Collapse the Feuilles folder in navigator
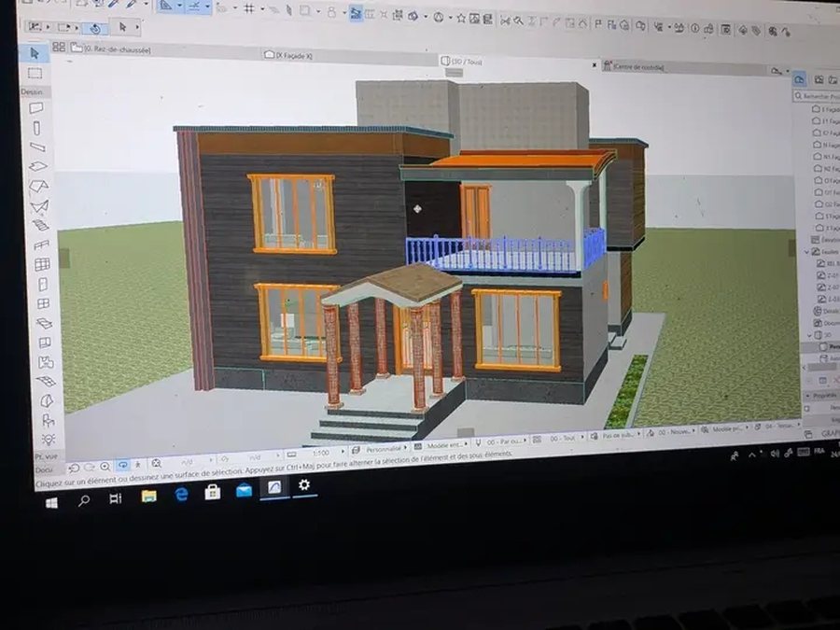840x630 pixels. coord(807,251)
